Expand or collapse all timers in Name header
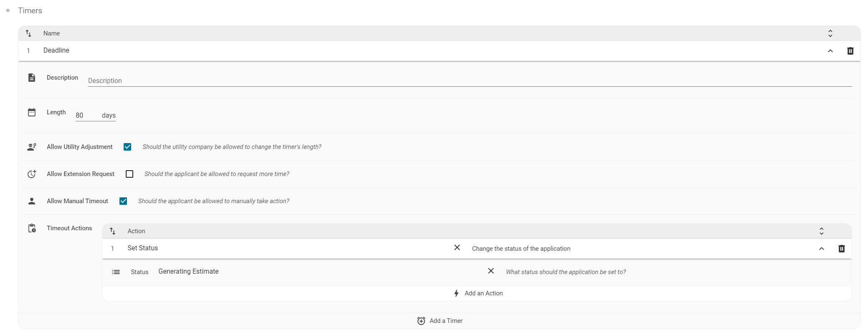Image resolution: width=868 pixels, height=335 pixels. coord(830,33)
